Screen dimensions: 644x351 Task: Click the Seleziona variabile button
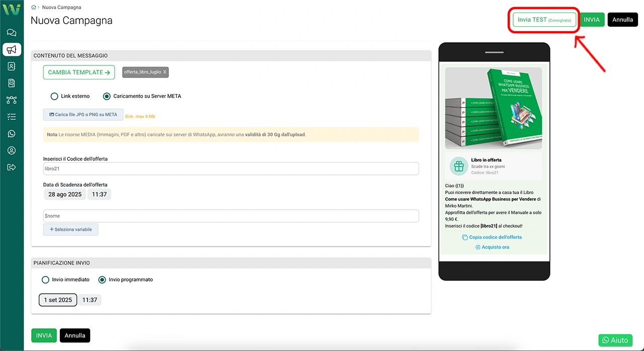pyautogui.click(x=71, y=229)
